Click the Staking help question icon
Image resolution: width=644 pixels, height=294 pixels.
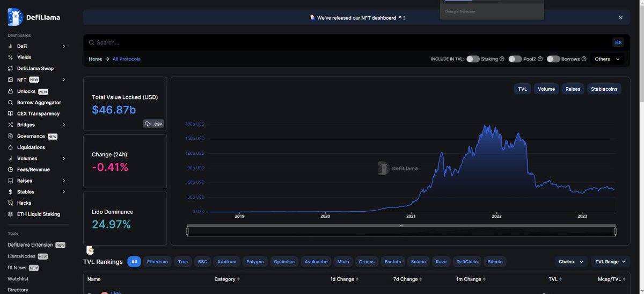coord(502,59)
